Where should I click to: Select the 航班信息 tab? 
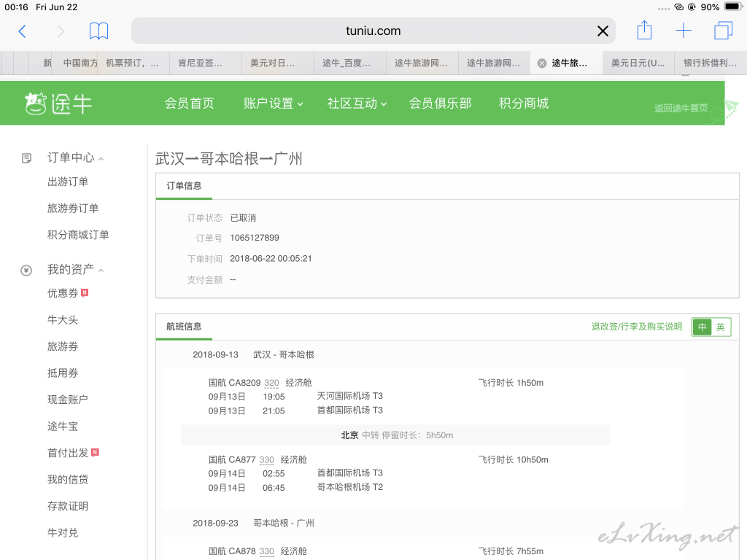(x=184, y=327)
